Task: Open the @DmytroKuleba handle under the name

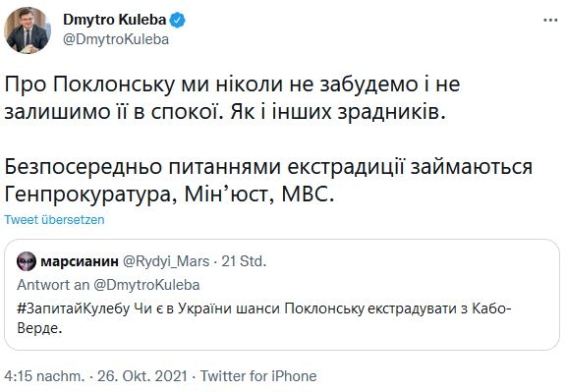Action: tap(116, 39)
